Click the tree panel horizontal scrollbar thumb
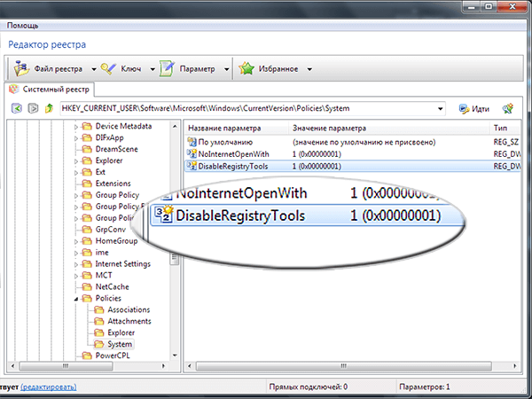Viewport: 532px width, 399px height. click(x=66, y=365)
